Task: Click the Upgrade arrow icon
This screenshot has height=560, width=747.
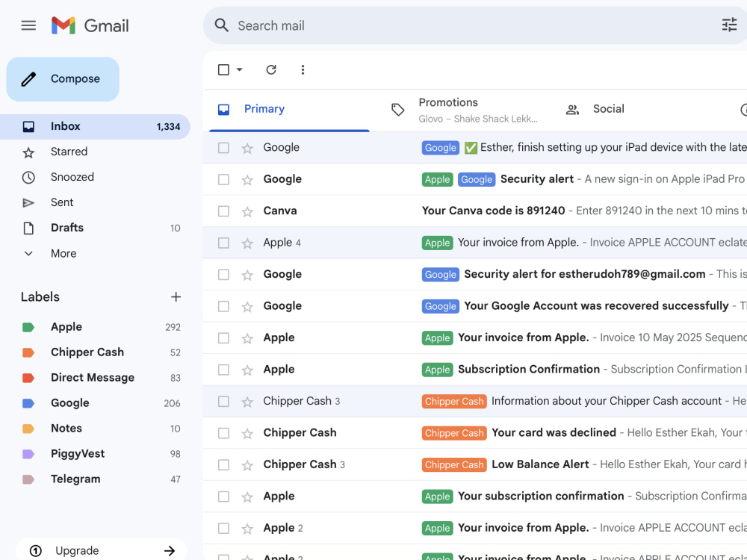Action: (x=170, y=551)
